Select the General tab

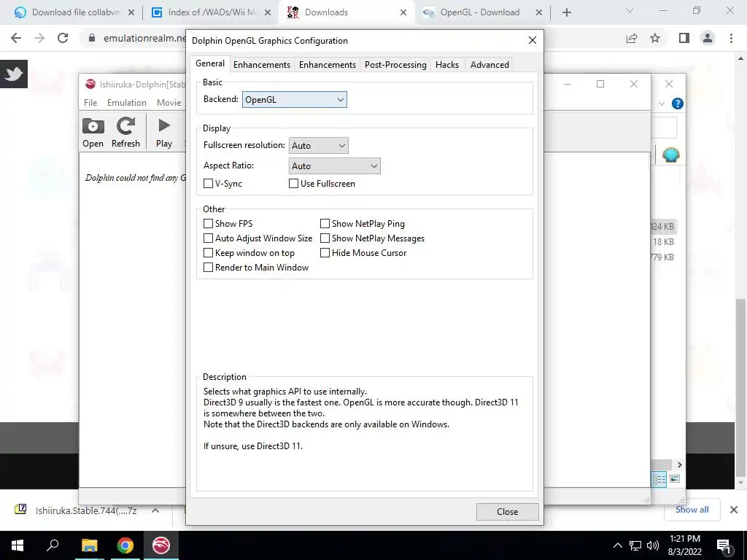coord(210,63)
